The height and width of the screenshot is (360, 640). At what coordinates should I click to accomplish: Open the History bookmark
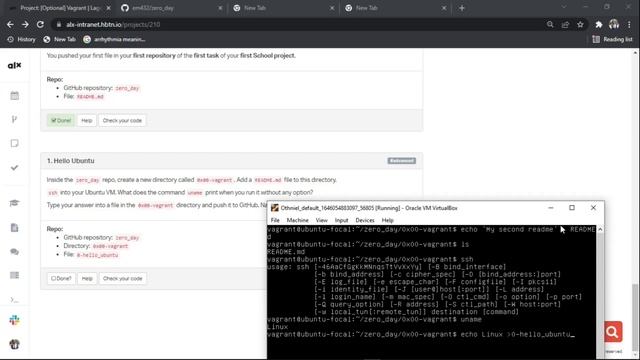tap(22, 39)
